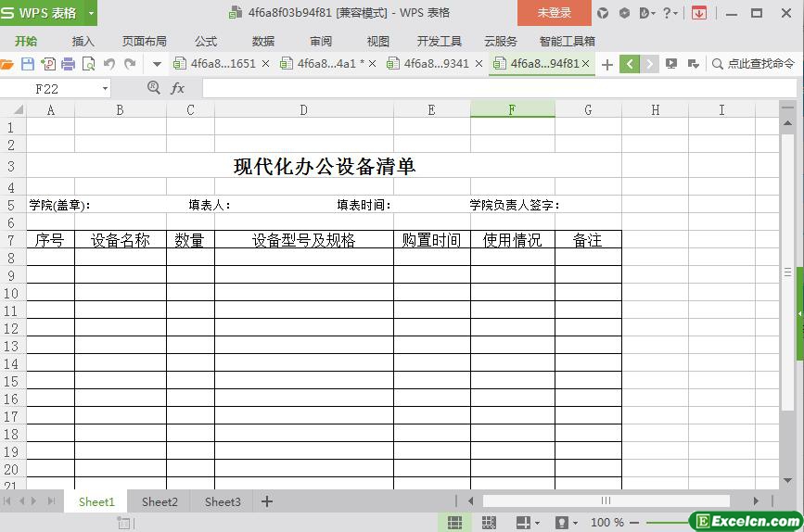Select 购置时间 header cell

pyautogui.click(x=432, y=240)
